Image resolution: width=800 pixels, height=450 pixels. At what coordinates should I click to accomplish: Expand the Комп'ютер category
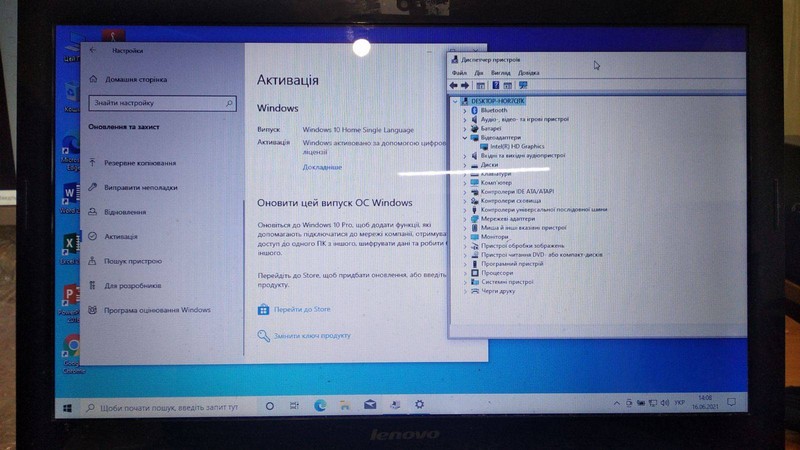click(465, 183)
